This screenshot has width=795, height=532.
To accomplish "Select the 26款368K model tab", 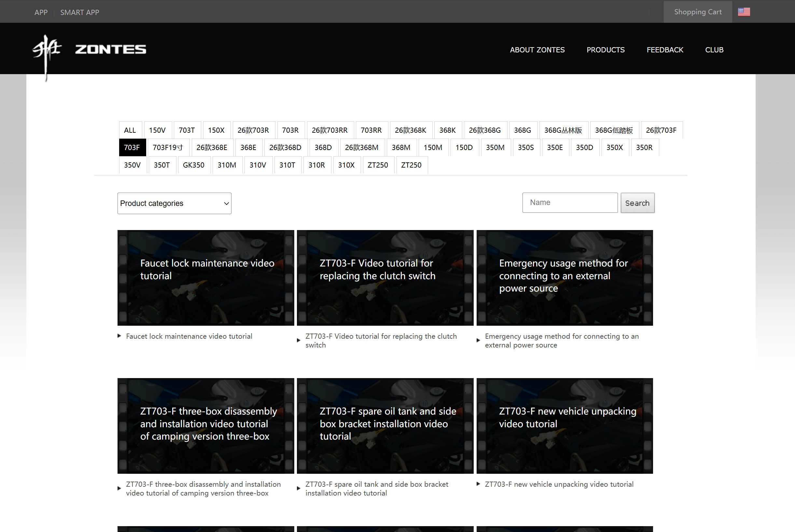I will pos(411,130).
